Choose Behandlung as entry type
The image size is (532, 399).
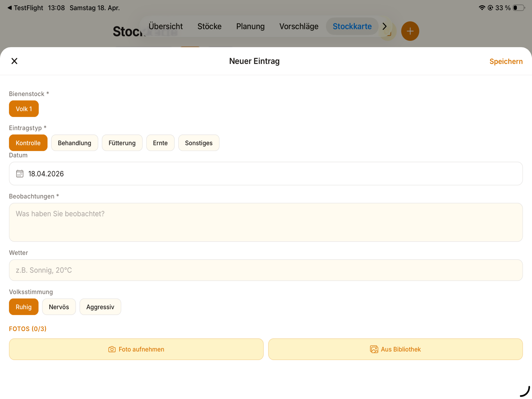[x=75, y=143]
